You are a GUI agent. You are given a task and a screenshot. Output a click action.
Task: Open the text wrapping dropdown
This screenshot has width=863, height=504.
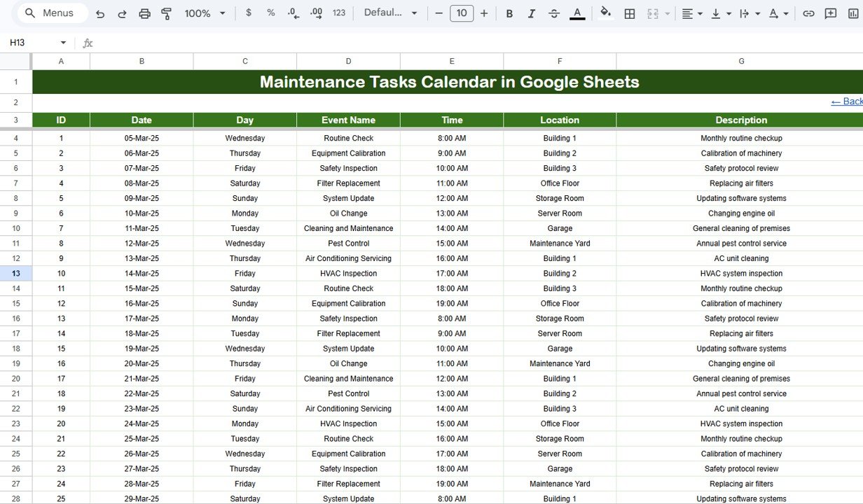tap(750, 13)
